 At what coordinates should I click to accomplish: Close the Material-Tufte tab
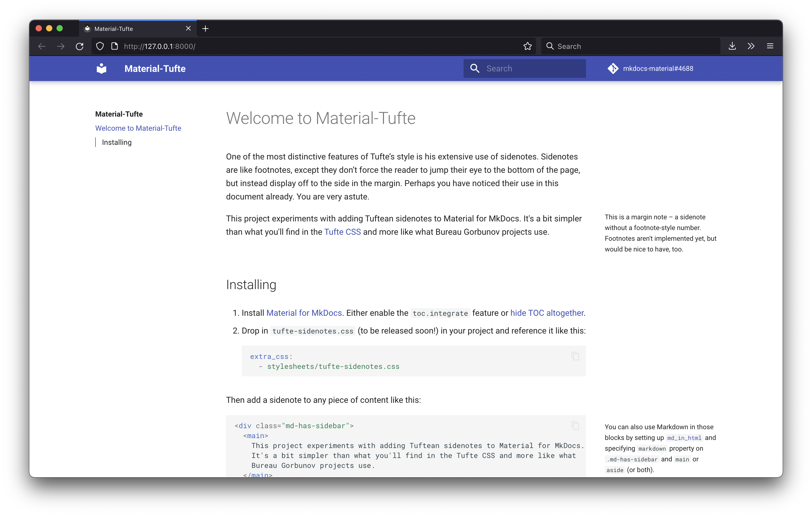(x=188, y=29)
